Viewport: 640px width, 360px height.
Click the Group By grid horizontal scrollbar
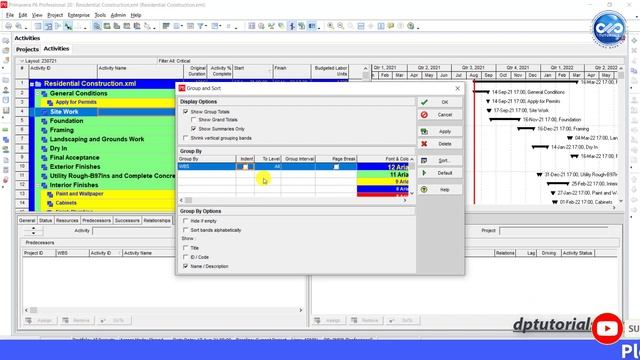coord(293,200)
